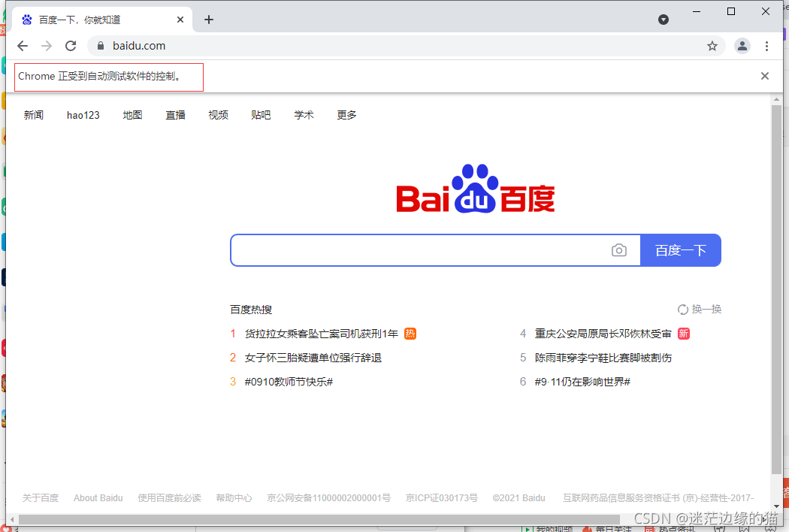Click the horizontal scrollbar thumb
789x532 pixels.
(x=319, y=519)
